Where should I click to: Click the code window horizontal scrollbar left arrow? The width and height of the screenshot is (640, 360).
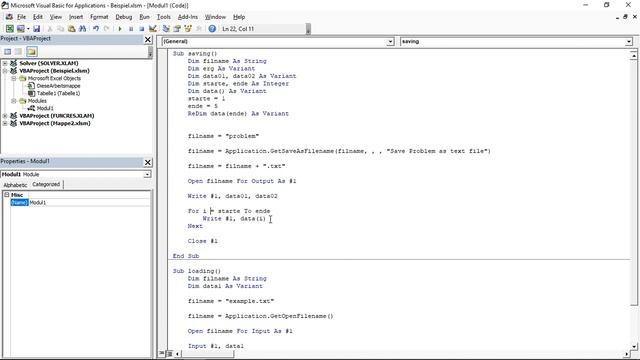[x=178, y=354]
